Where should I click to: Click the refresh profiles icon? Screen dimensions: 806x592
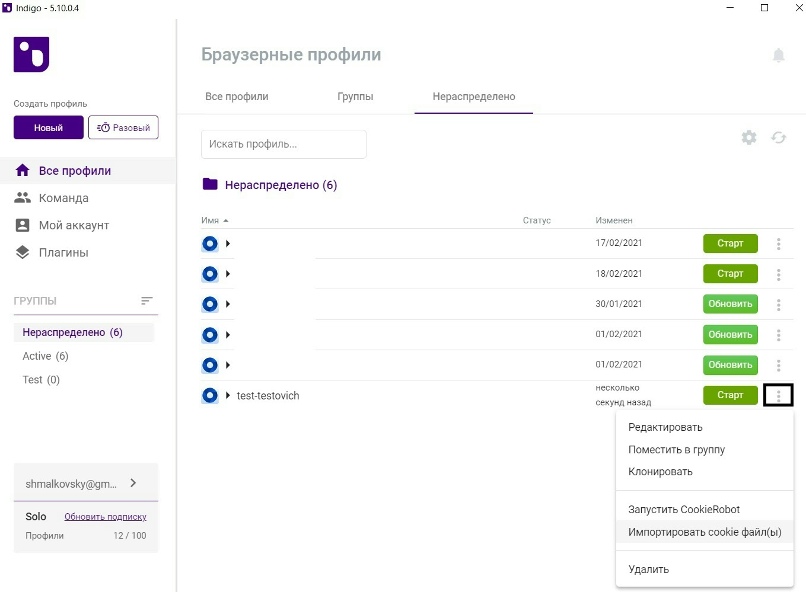[778, 138]
